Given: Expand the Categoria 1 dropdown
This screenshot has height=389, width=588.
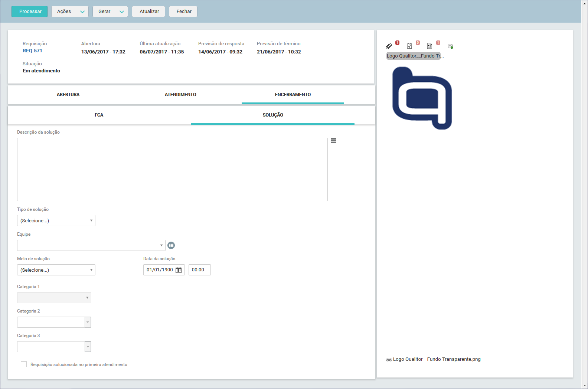Looking at the screenshot, I should tap(54, 298).
